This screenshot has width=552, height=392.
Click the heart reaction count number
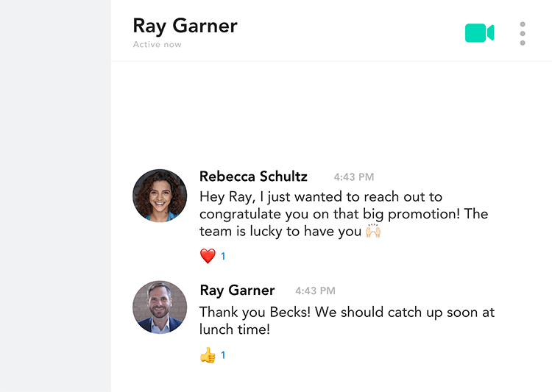223,256
